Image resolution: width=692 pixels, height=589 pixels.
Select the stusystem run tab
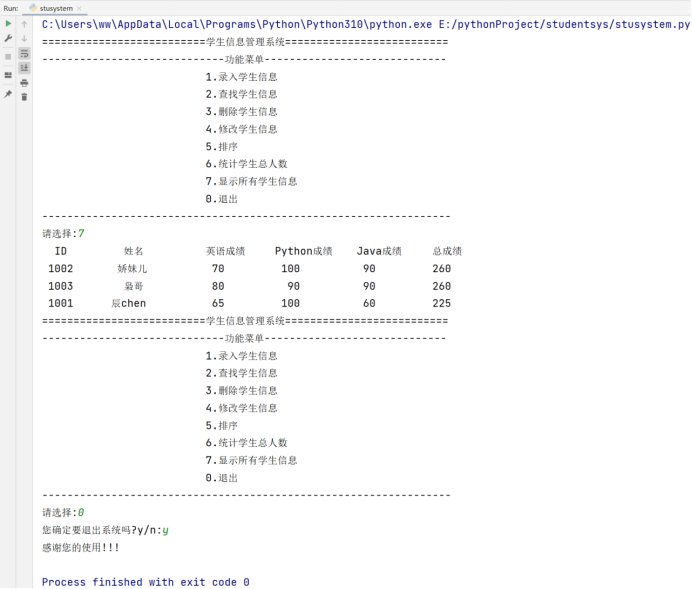56,8
